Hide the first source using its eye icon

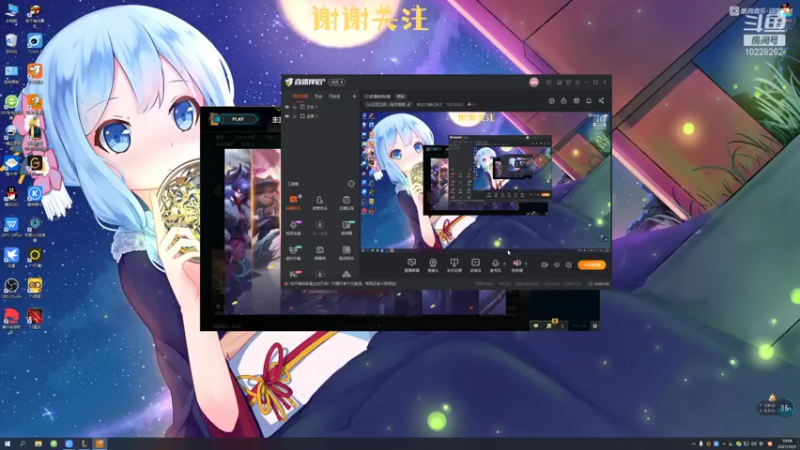coord(287,107)
